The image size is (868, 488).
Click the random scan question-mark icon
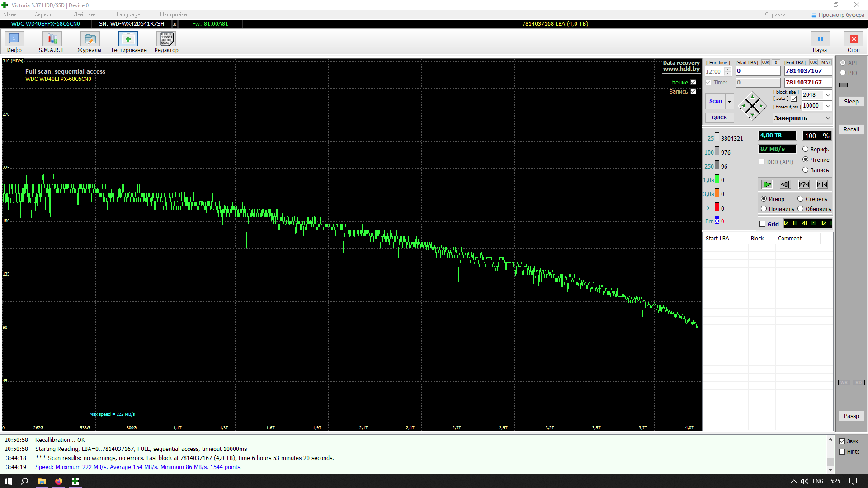tap(804, 184)
